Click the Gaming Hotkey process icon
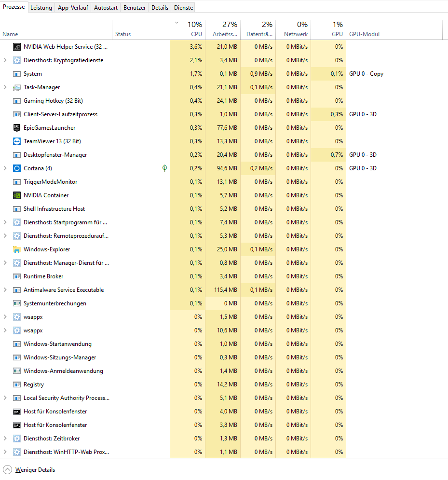This screenshot has width=448, height=480. pyautogui.click(x=17, y=101)
